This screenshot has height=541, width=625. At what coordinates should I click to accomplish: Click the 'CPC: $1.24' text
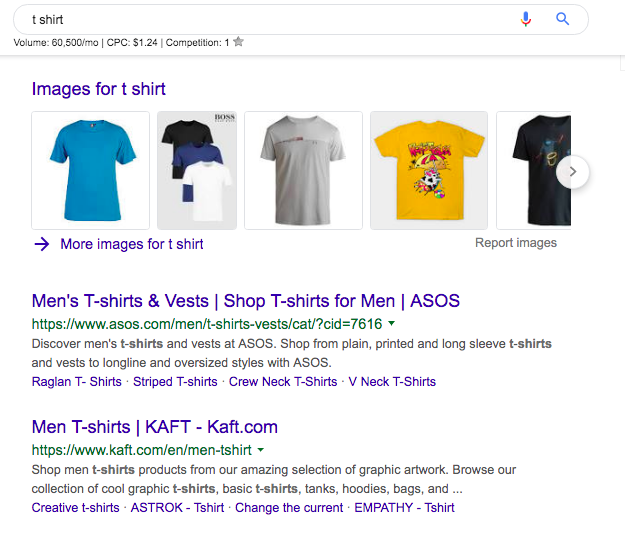tap(132, 42)
